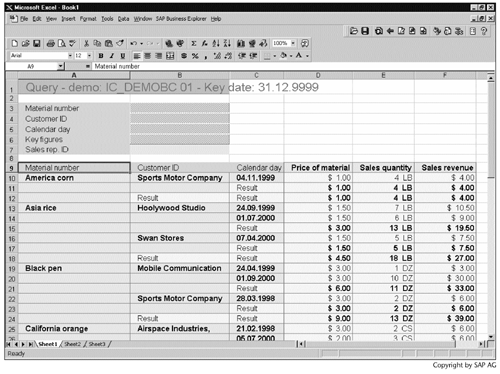Select the cell "Mobile Communication"
500x374 pixels.
point(180,268)
